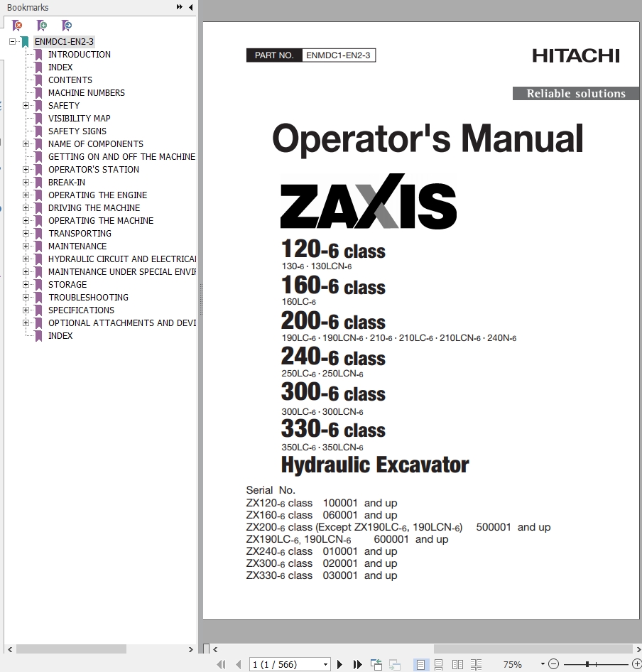The image size is (642, 672).
Task: Select MAINTENANCE UNDER SPECIAL ENVIRONMENT bookmark
Action: (x=121, y=272)
